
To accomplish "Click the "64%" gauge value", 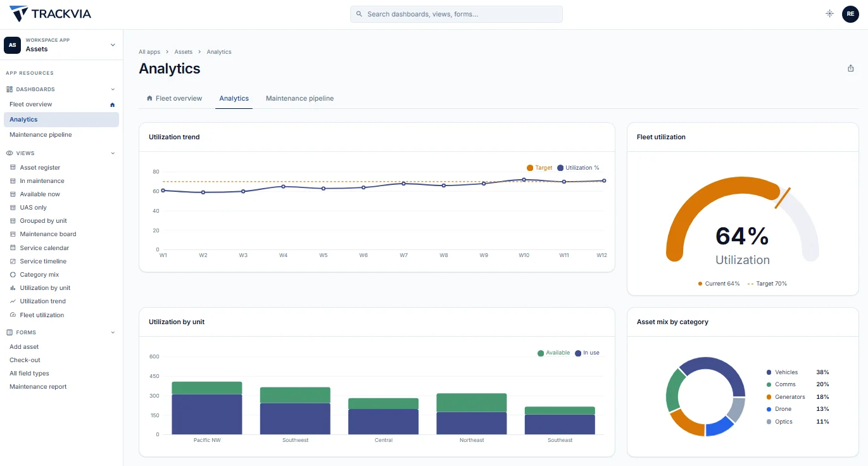I will (742, 236).
